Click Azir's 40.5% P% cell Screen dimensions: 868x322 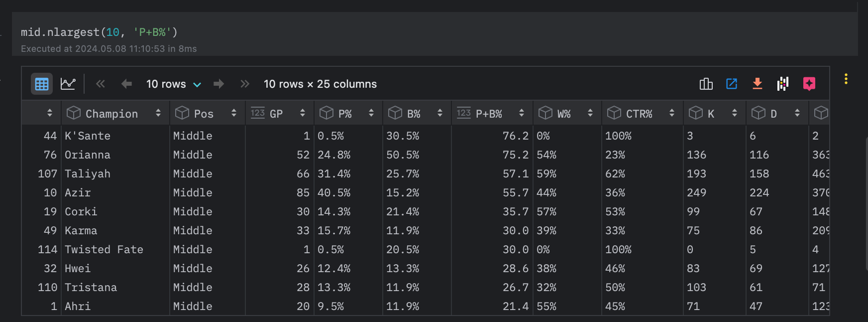348,192
